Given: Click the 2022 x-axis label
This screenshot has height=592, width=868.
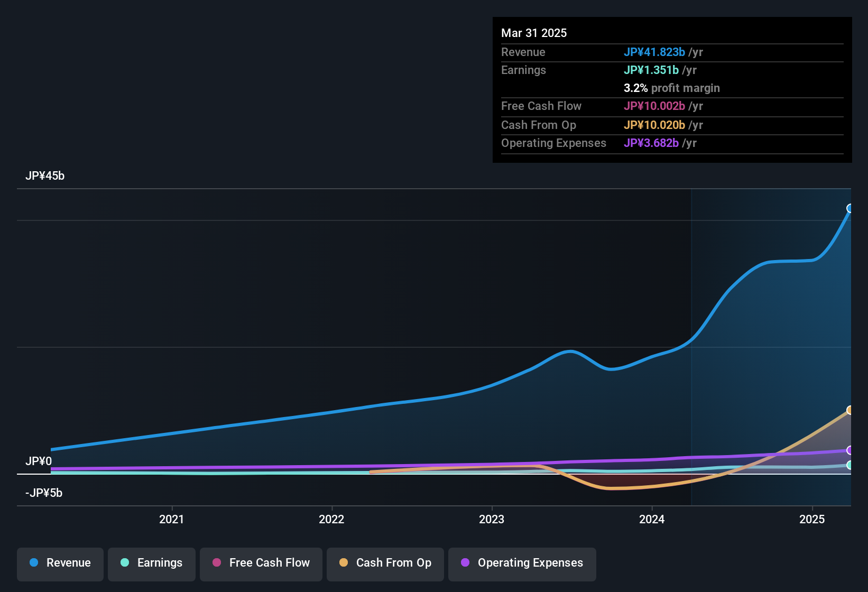Looking at the screenshot, I should coord(331,520).
